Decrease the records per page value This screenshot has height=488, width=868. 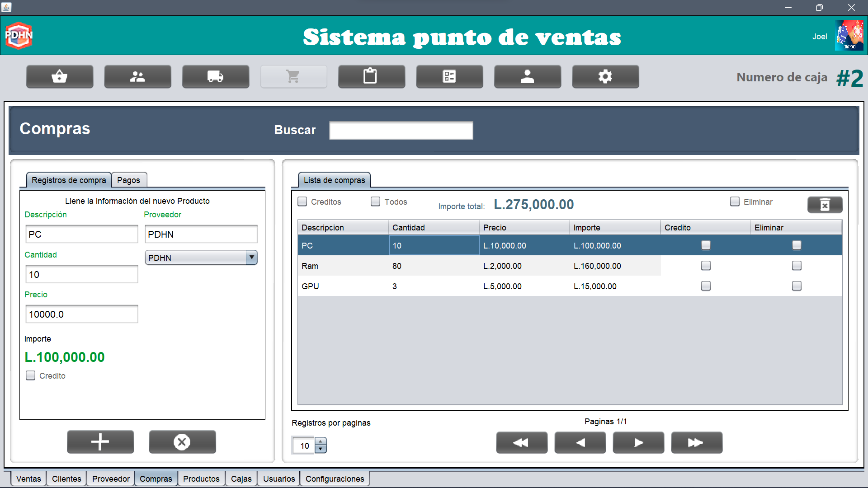(x=321, y=449)
